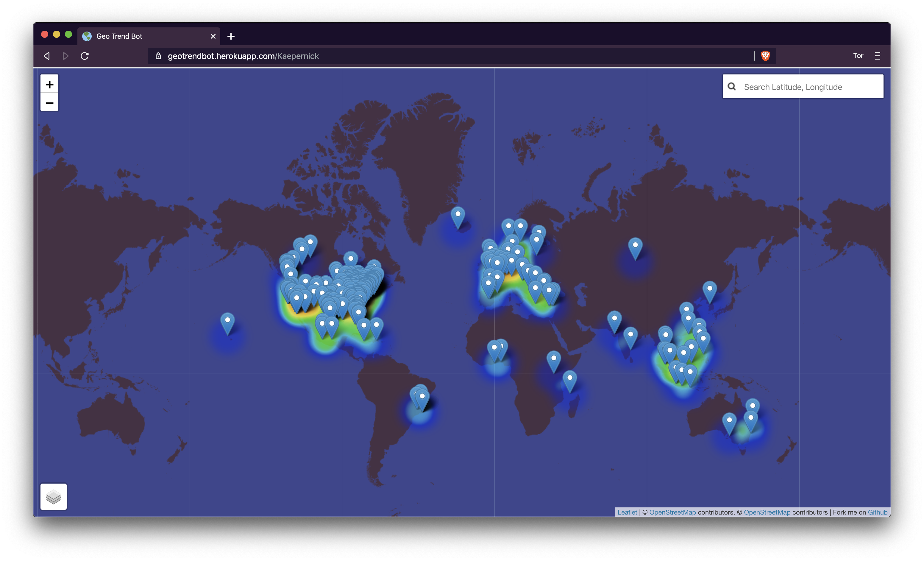The image size is (924, 561).
Task: Click the Brave shields lion icon
Action: coord(765,56)
